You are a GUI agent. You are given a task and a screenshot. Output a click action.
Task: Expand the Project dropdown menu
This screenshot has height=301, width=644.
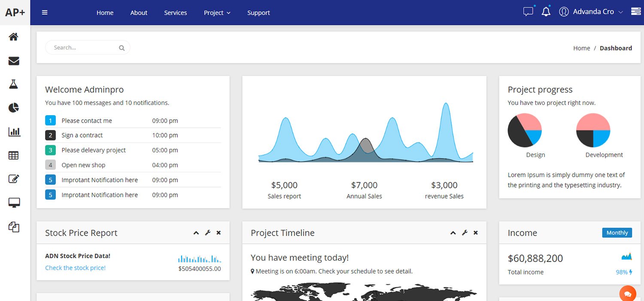click(x=217, y=13)
